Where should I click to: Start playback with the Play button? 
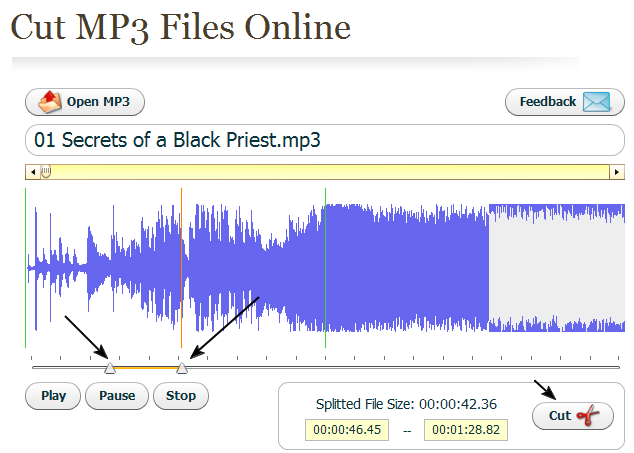click(53, 396)
